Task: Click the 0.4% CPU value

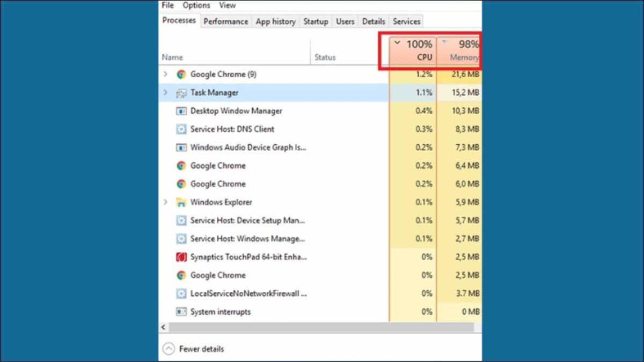Action: click(424, 111)
